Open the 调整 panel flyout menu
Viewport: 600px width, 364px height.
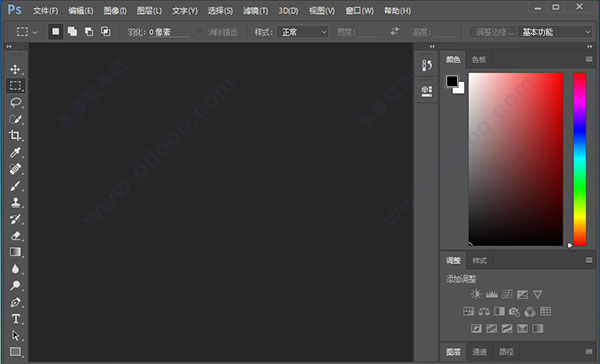(x=589, y=260)
